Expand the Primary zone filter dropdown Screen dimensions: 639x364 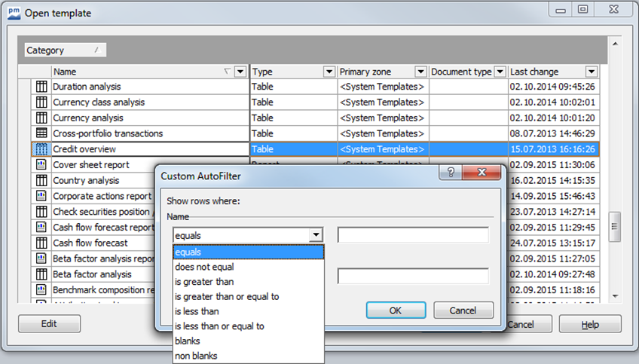[x=420, y=72]
